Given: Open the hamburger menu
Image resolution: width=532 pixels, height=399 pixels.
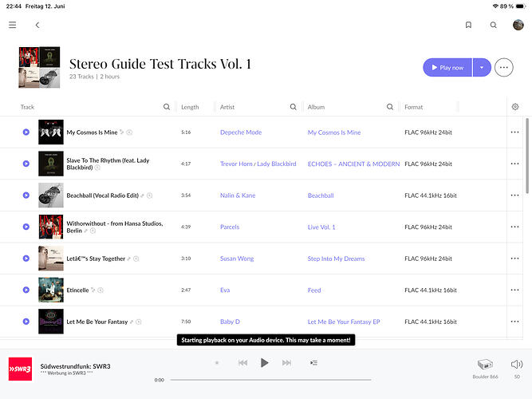Looking at the screenshot, I should (x=13, y=25).
